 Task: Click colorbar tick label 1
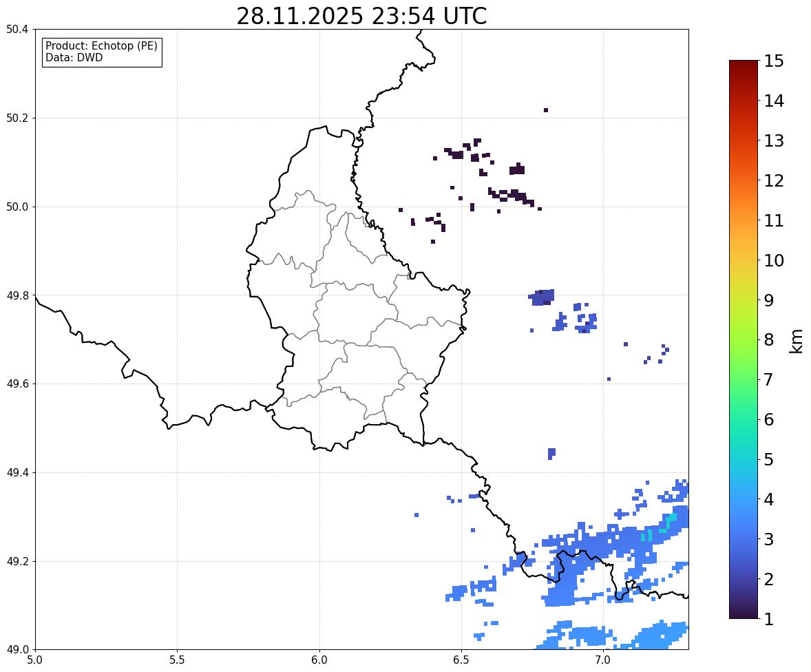(769, 619)
